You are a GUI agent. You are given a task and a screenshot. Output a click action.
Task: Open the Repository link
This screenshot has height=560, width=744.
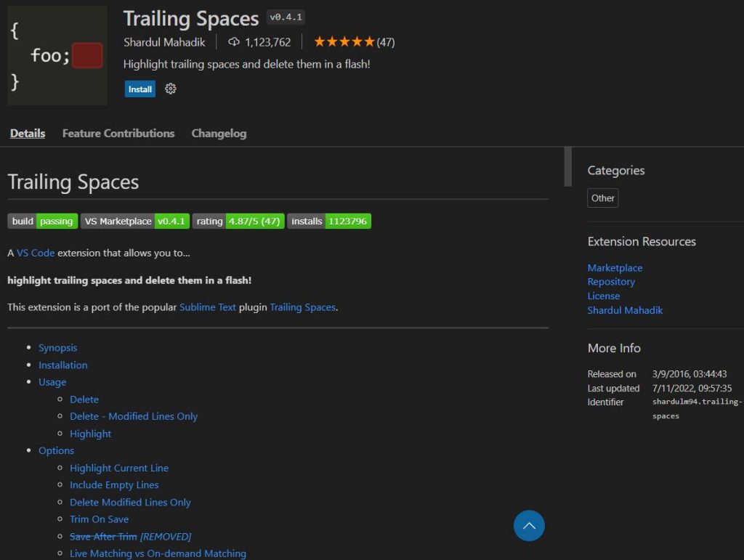pyautogui.click(x=611, y=282)
